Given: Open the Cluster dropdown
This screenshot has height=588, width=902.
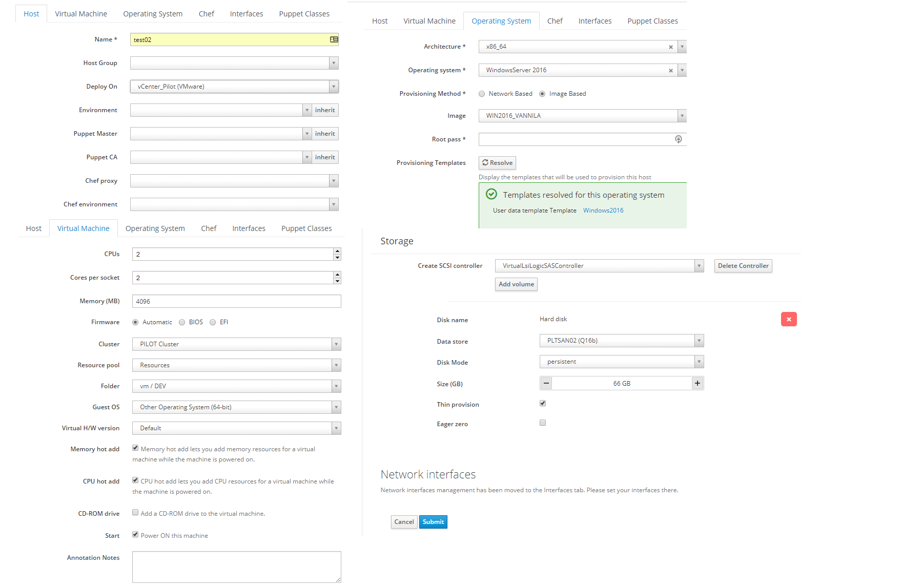Looking at the screenshot, I should (237, 344).
